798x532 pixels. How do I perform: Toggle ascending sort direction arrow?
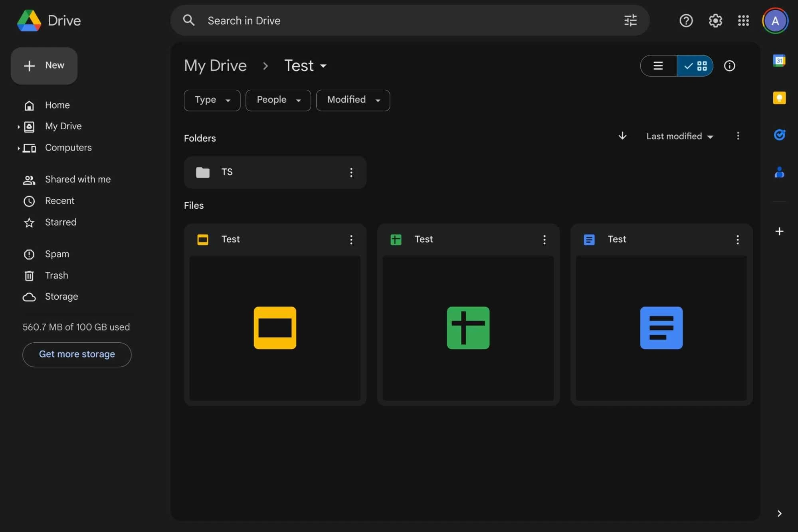click(x=622, y=136)
